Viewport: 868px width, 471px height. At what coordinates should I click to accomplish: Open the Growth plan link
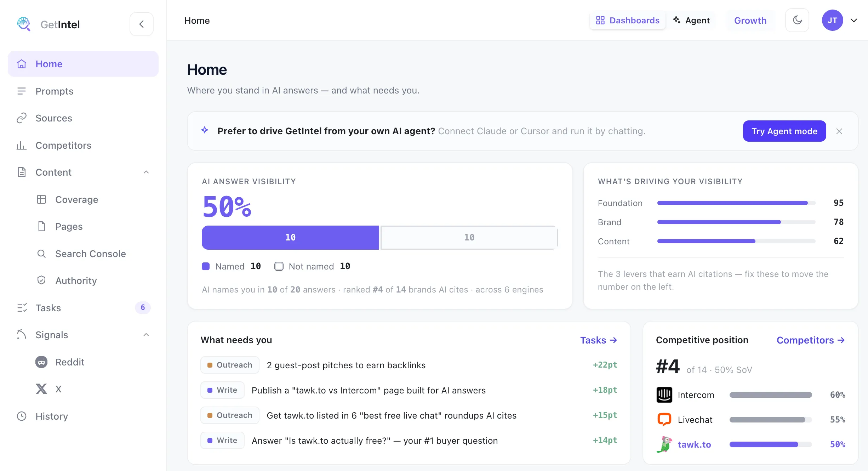(750, 21)
